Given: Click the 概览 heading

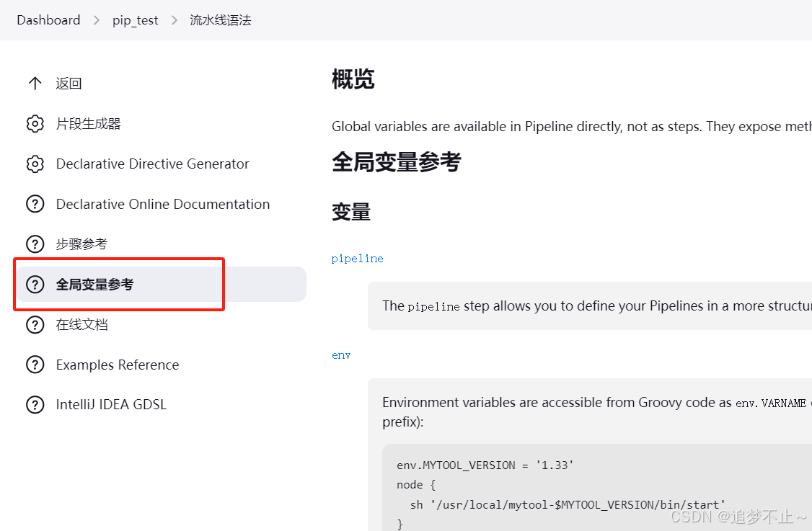Looking at the screenshot, I should [353, 79].
